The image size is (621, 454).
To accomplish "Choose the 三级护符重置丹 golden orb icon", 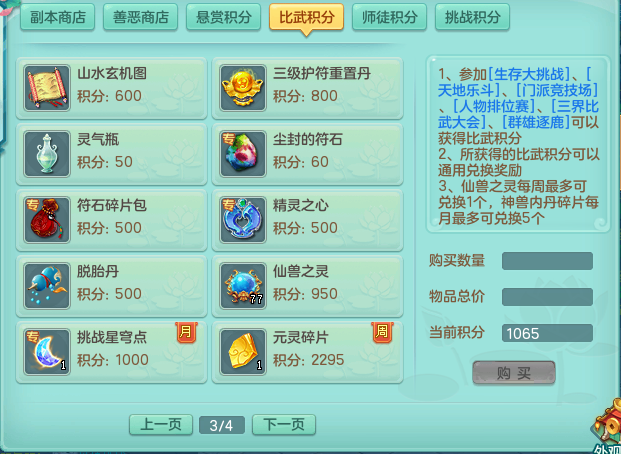I will tap(243, 88).
